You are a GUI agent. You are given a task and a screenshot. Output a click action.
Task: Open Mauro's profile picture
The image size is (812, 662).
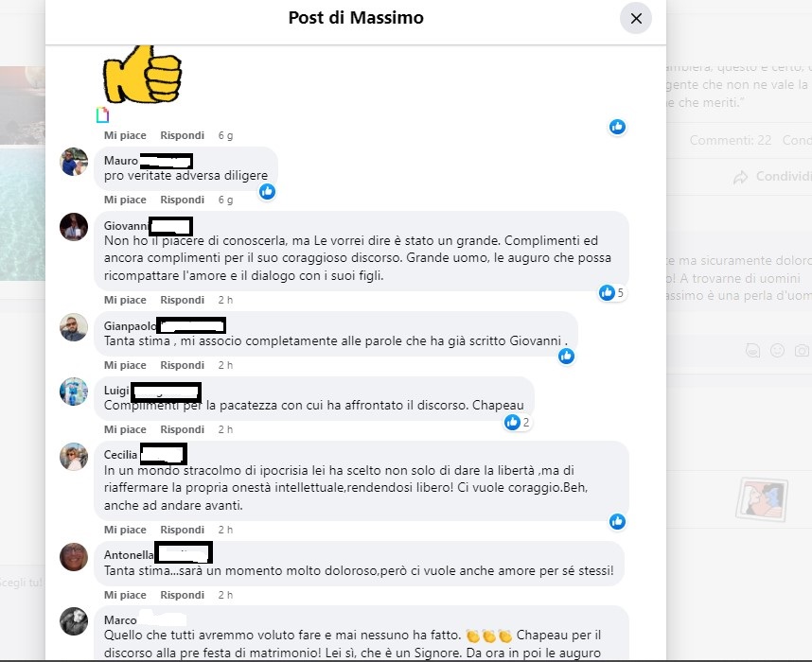(x=74, y=162)
